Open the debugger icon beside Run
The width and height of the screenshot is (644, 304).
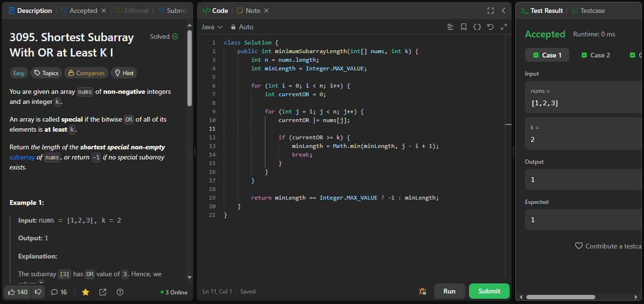(423, 291)
